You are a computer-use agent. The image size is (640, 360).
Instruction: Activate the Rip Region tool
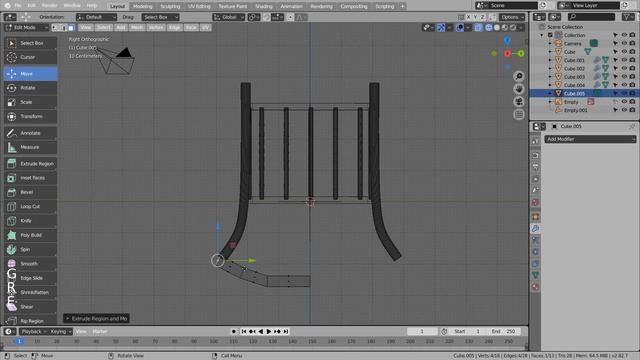[x=30, y=321]
